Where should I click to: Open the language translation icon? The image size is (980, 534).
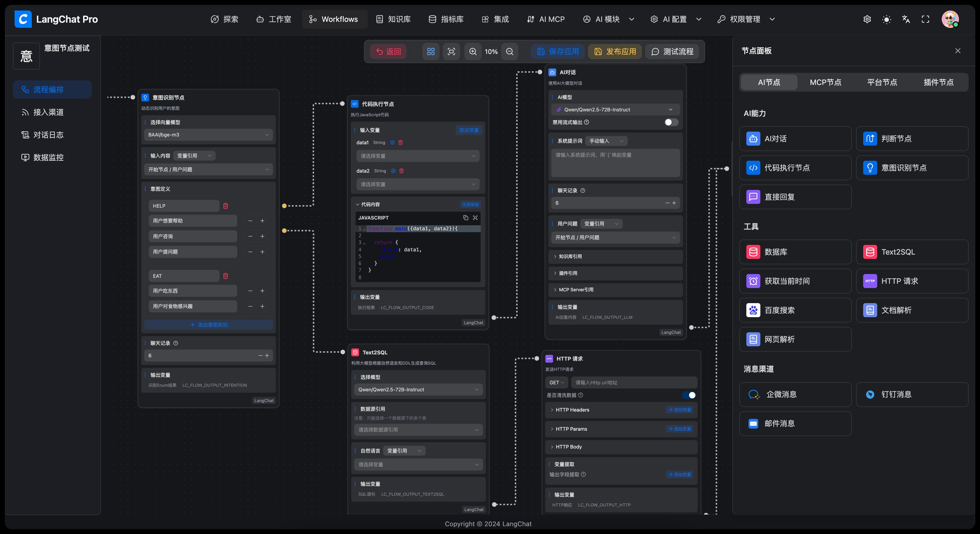(x=906, y=19)
